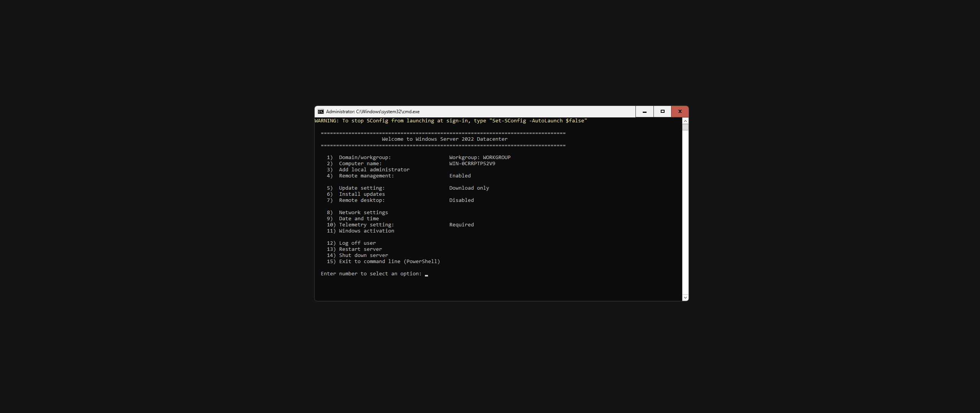Click the WARNING message at top
This screenshot has width=980, height=413.
(x=450, y=121)
